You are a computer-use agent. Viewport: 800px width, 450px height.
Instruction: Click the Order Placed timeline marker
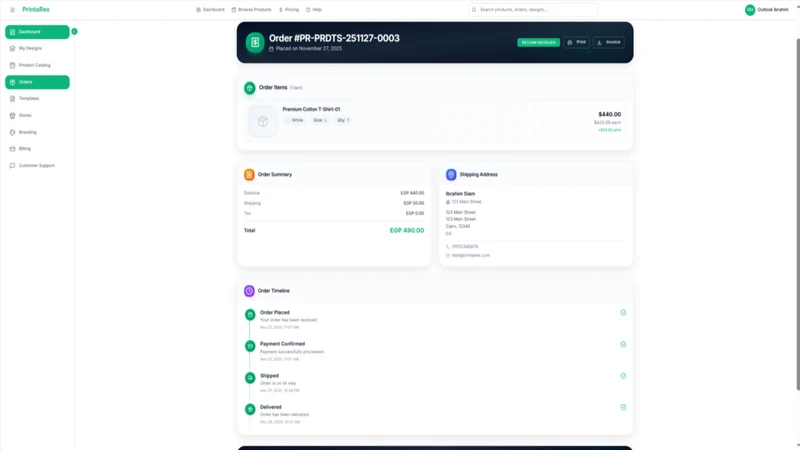click(250, 315)
